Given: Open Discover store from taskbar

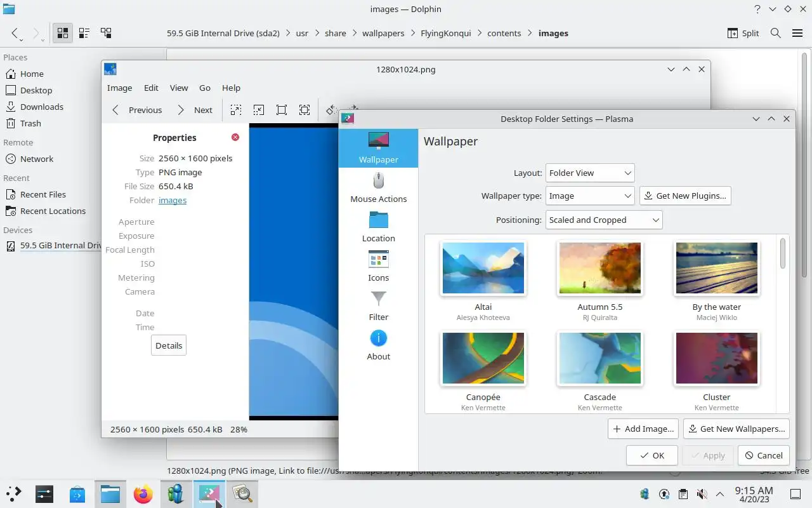Looking at the screenshot, I should [77, 493].
